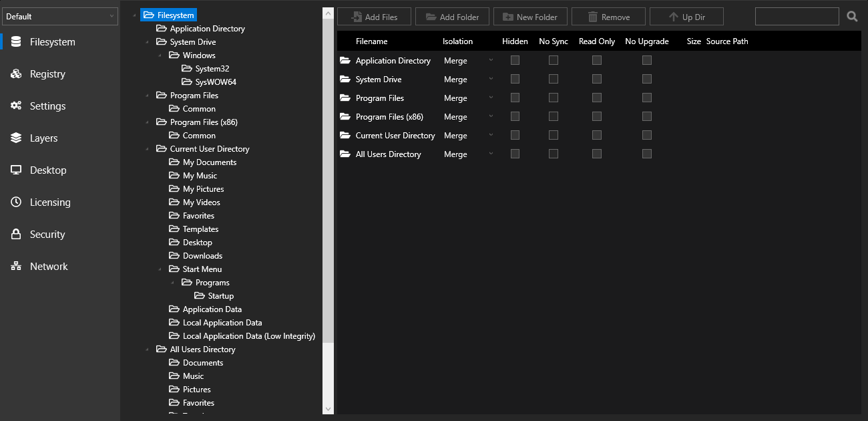The height and width of the screenshot is (421, 868).
Task: Go to the Desktop section
Action: [48, 170]
